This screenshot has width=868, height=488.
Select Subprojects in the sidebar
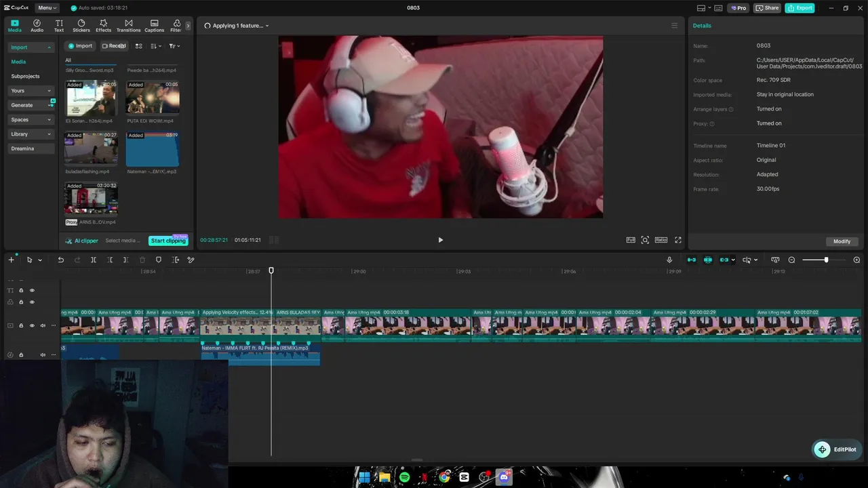25,77
